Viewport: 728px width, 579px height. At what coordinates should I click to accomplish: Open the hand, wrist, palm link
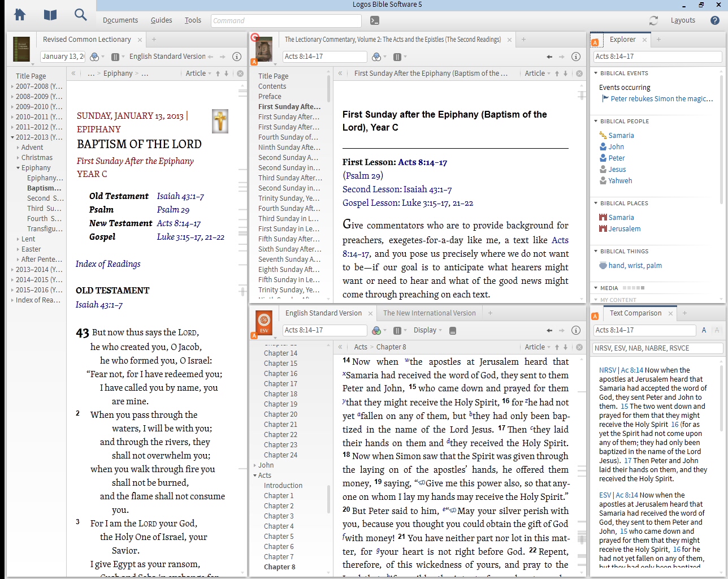[635, 266]
